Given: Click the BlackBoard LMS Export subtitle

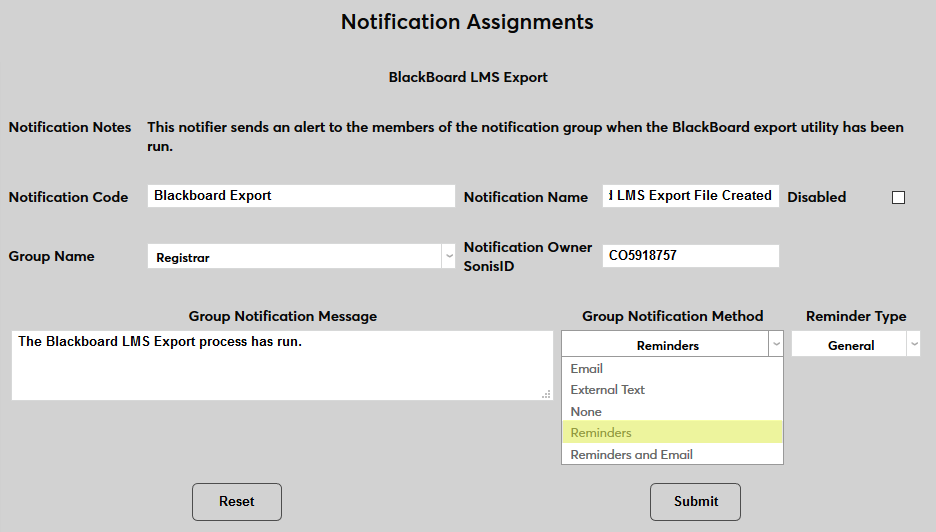Looking at the screenshot, I should tap(468, 78).
